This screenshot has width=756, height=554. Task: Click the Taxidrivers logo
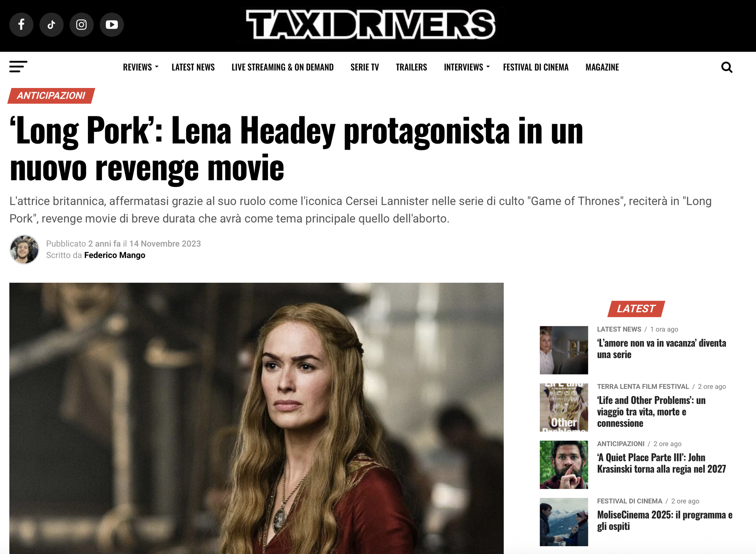pyautogui.click(x=370, y=24)
